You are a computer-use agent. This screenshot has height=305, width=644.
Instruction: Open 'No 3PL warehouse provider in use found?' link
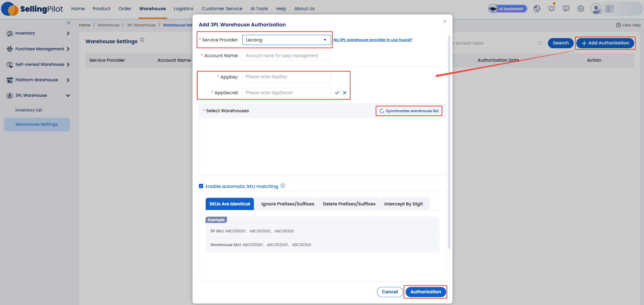point(373,40)
